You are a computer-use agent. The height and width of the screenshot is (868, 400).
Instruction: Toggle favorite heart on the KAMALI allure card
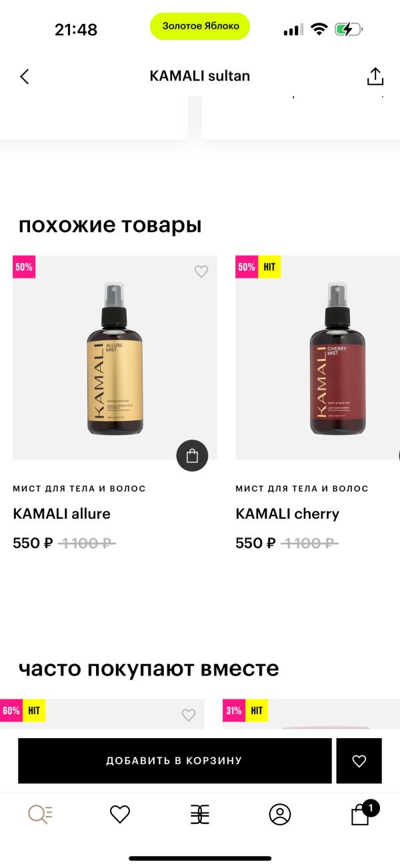pos(201,271)
